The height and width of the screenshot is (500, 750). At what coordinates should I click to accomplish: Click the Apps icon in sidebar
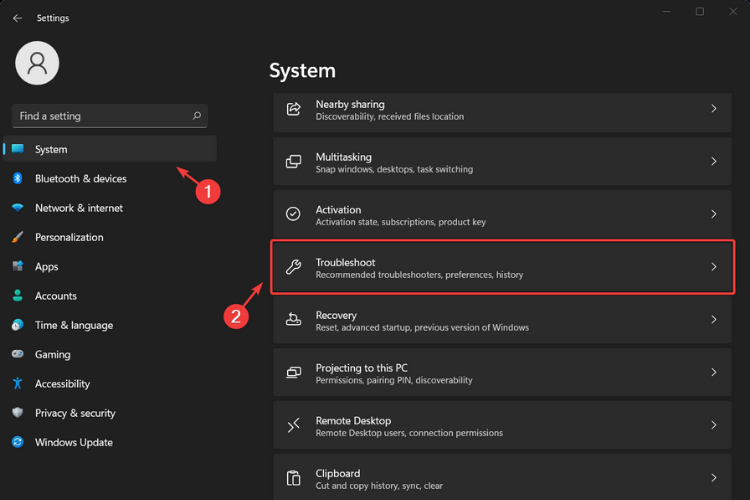(x=18, y=266)
